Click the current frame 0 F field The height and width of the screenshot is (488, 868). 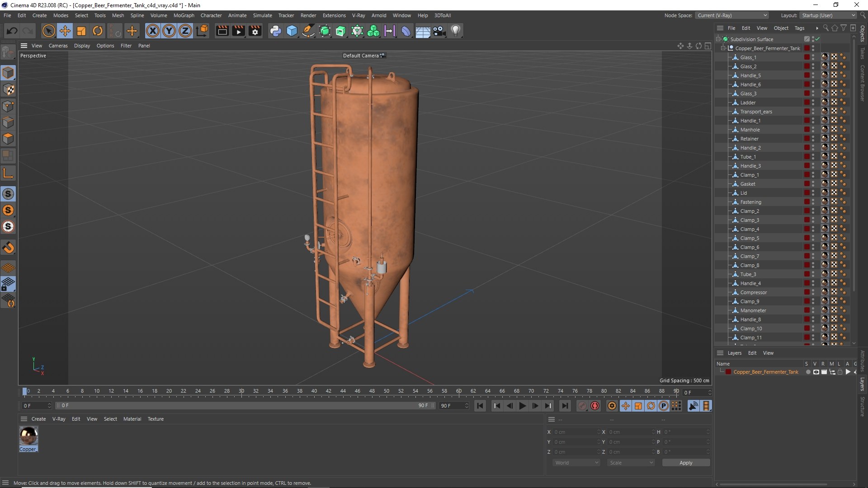36,406
